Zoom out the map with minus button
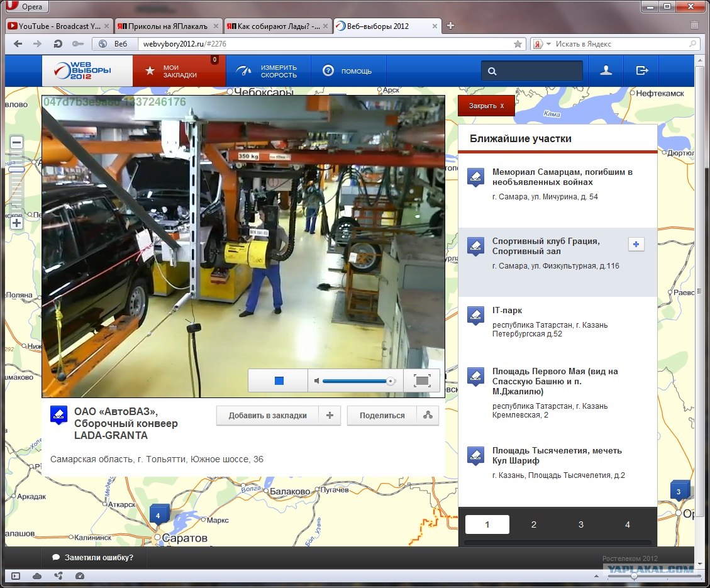This screenshot has width=710, height=588. pos(17,143)
